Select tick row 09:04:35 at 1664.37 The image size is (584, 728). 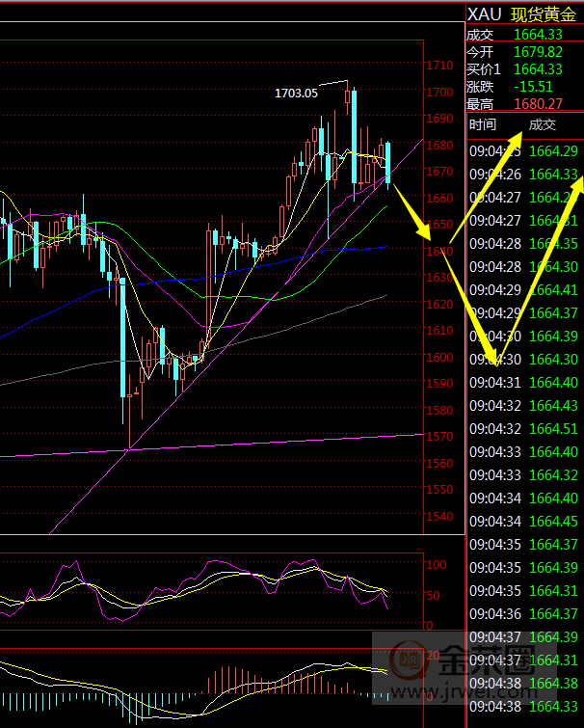click(x=524, y=545)
